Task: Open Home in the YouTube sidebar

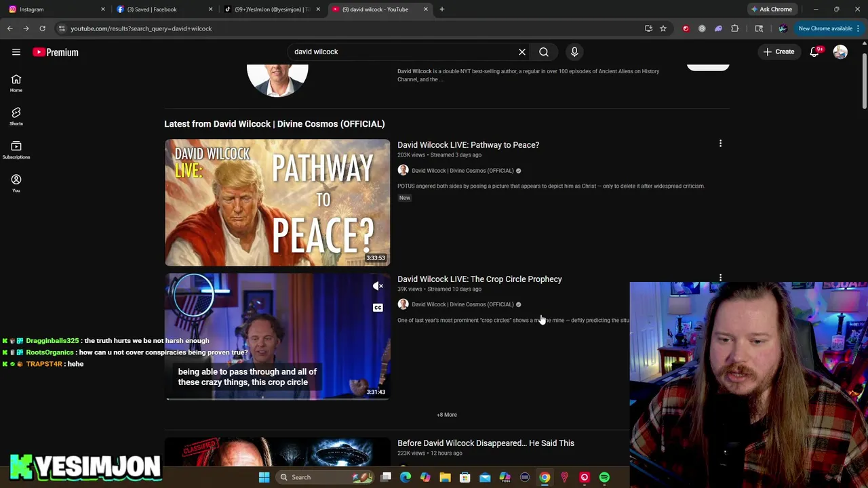Action: tap(16, 83)
